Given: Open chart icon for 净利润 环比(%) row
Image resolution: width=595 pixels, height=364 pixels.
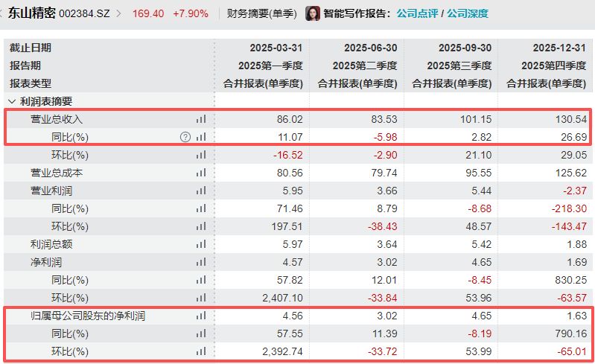Looking at the screenshot, I should pyautogui.click(x=201, y=298).
